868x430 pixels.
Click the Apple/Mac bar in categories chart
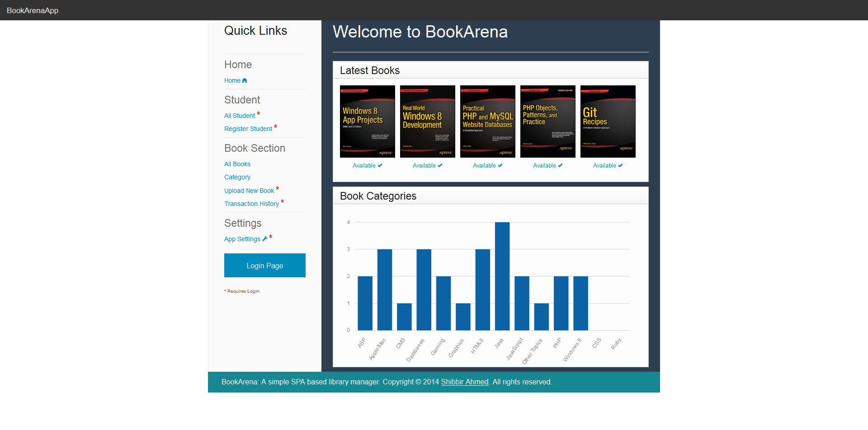[384, 290]
